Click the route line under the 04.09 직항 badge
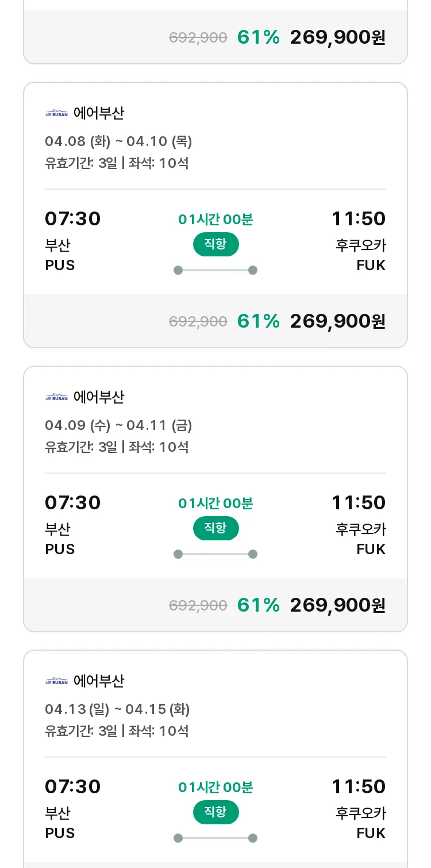 (215, 554)
